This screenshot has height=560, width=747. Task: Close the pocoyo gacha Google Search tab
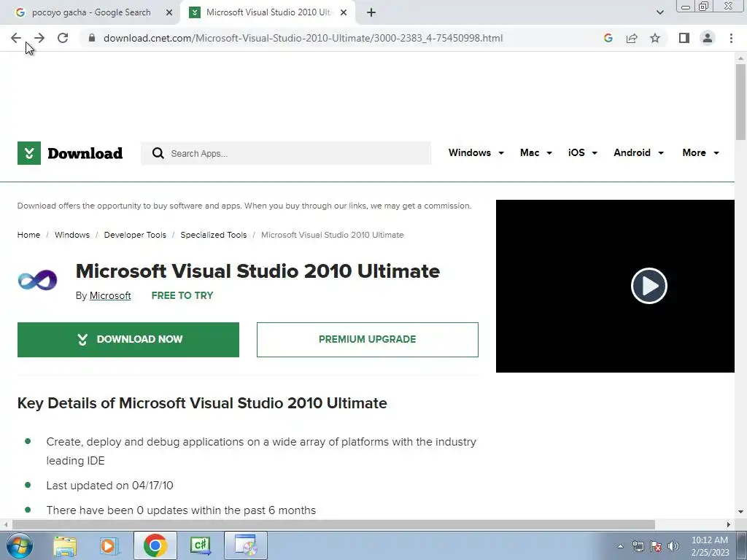click(169, 13)
